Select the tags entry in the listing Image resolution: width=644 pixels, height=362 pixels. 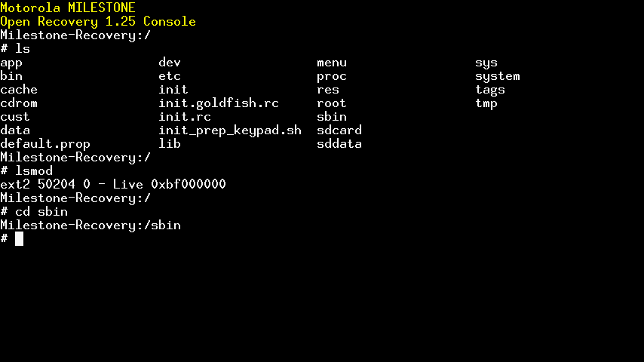click(x=490, y=90)
